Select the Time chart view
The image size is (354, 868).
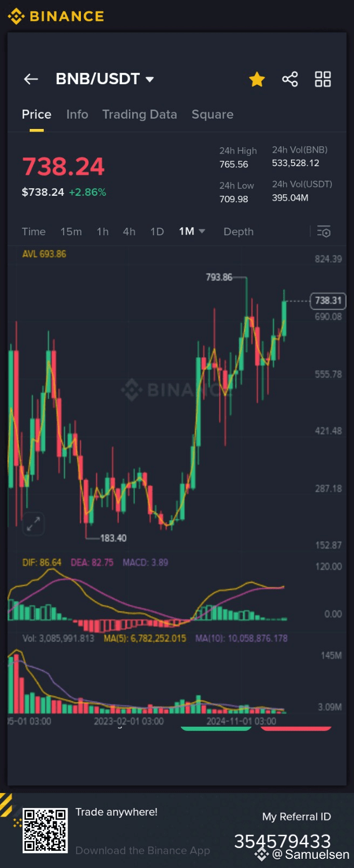(33, 231)
